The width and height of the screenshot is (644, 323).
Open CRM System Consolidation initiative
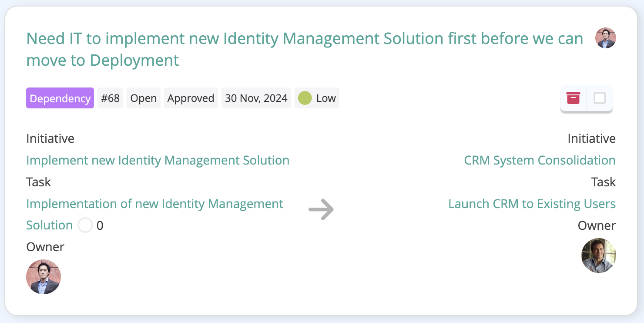coord(540,160)
